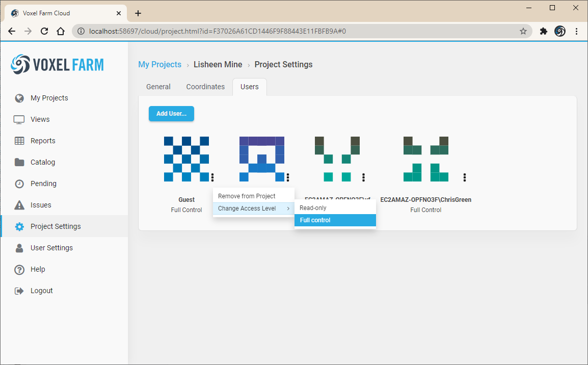Image resolution: width=588 pixels, height=365 pixels.
Task: Click Full Control text under ChrisGreen
Action: click(x=426, y=210)
